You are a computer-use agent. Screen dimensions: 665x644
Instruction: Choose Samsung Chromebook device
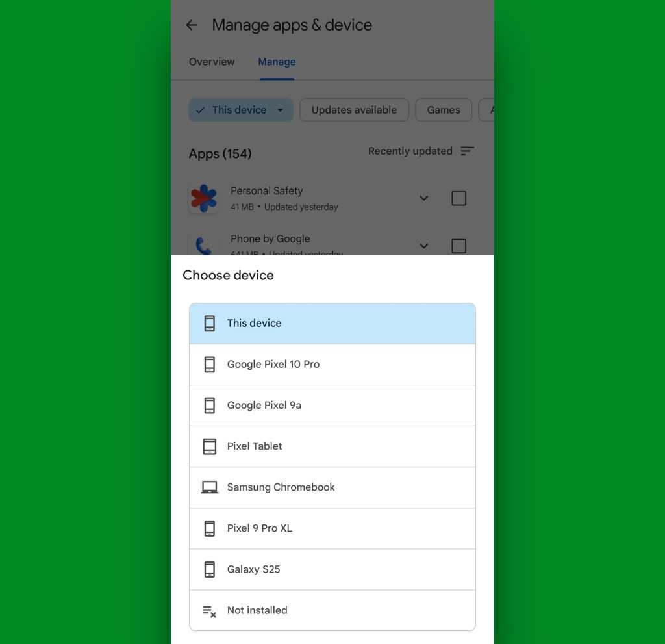tap(332, 487)
